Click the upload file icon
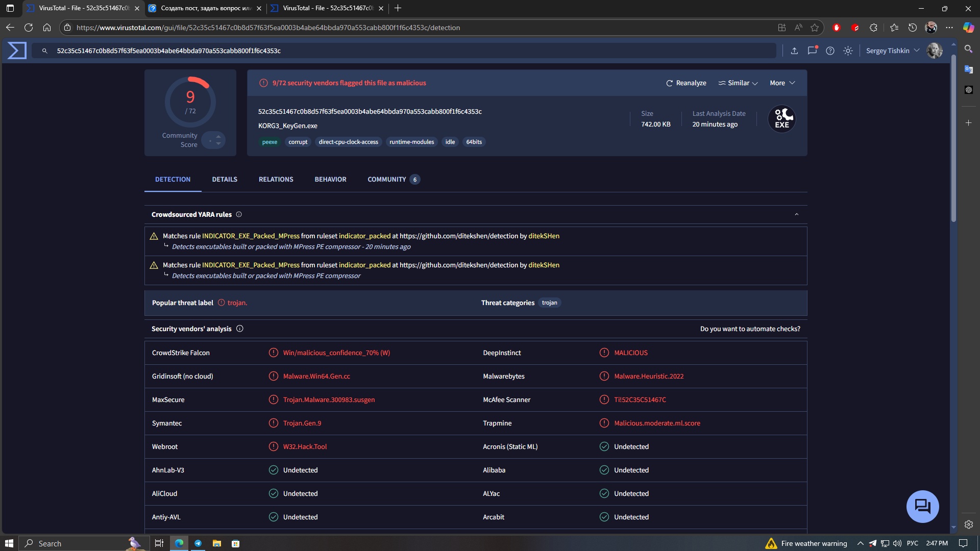 794,51
